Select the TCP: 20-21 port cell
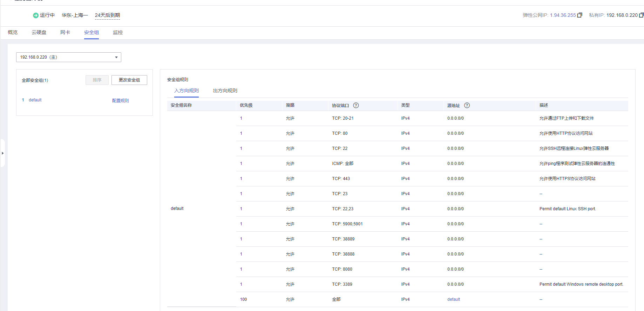This screenshot has height=311, width=644. coord(343,118)
